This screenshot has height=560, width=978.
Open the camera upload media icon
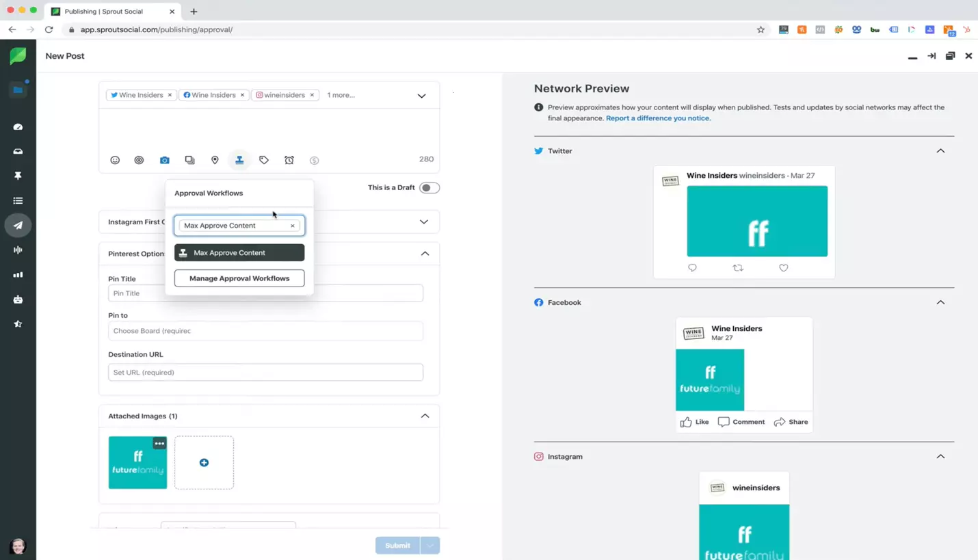click(x=165, y=160)
